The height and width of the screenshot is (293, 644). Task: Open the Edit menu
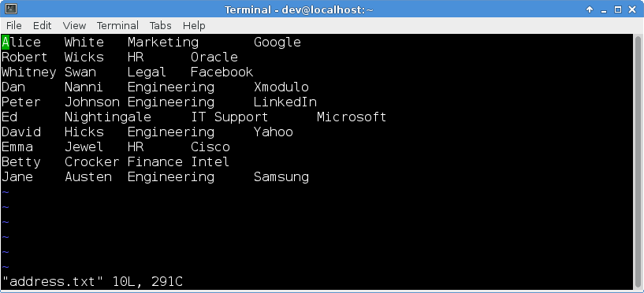coord(43,25)
